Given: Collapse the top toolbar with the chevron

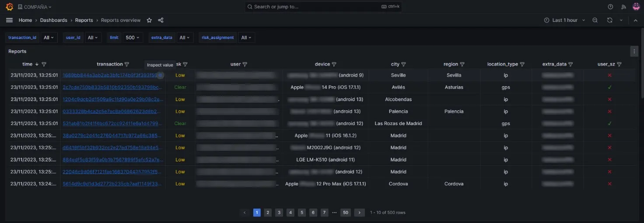Looking at the screenshot, I should [636, 20].
